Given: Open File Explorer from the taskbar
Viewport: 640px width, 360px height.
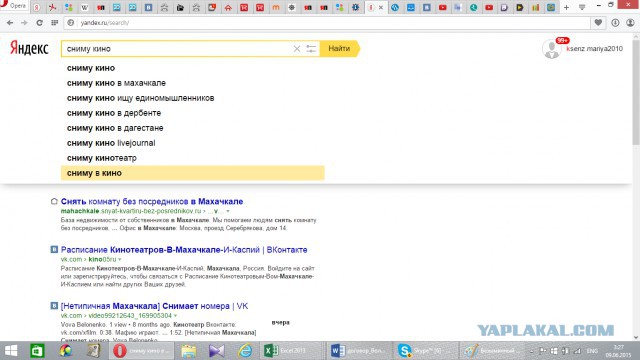Looking at the screenshot, I should pos(189,351).
